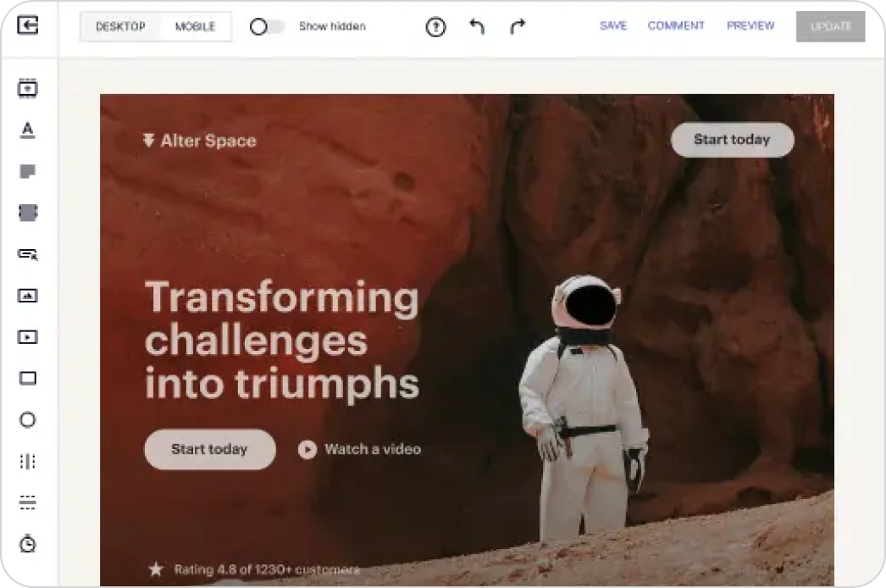
Task: Undo the last change
Action: 477,27
